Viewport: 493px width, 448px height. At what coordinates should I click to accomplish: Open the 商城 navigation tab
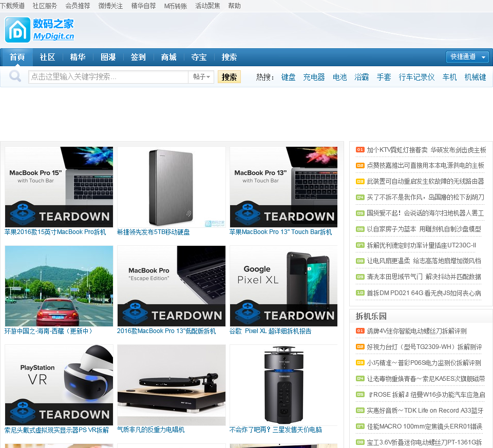169,57
